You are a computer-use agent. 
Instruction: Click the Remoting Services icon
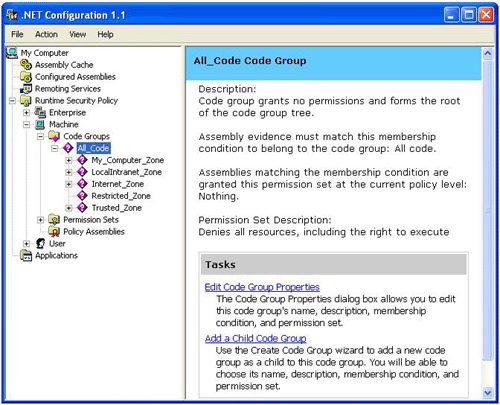(x=26, y=89)
